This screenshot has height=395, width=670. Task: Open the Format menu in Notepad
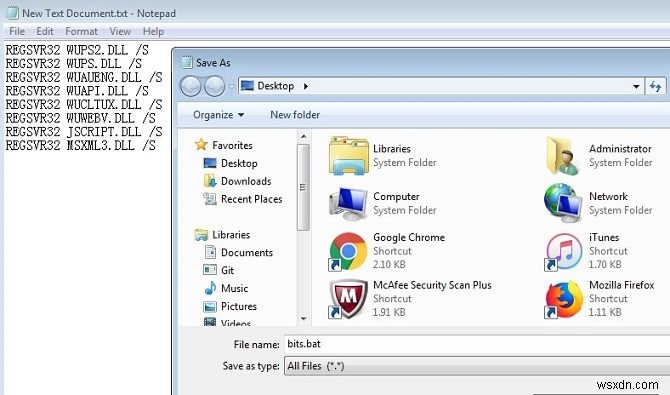coord(81,32)
